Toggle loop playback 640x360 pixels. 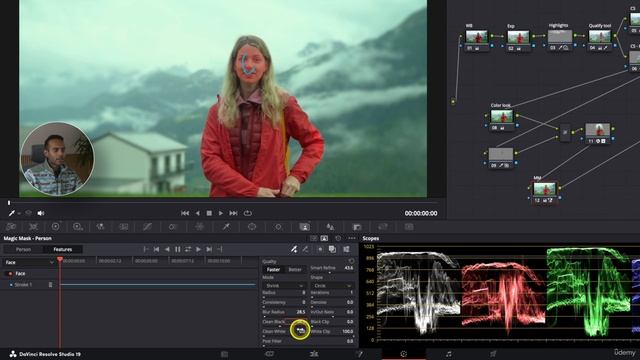coord(247,213)
